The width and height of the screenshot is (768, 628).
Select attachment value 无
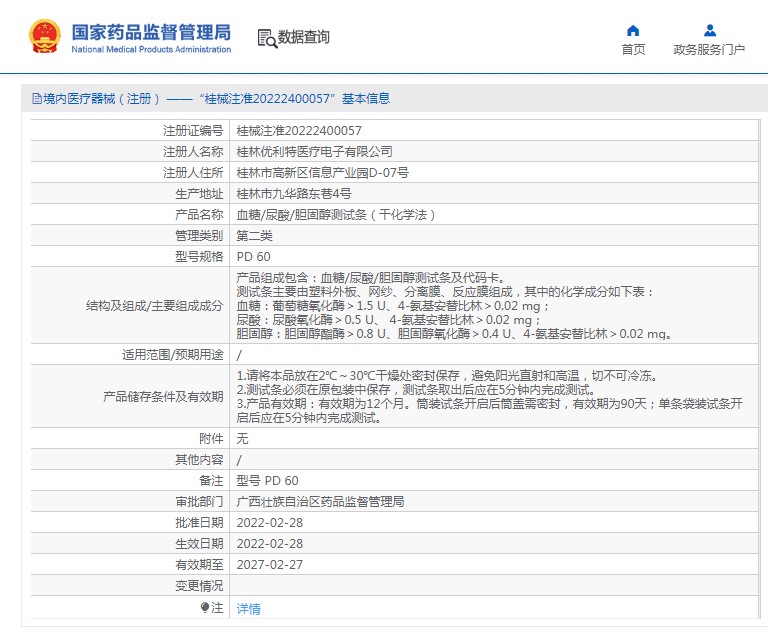click(242, 439)
